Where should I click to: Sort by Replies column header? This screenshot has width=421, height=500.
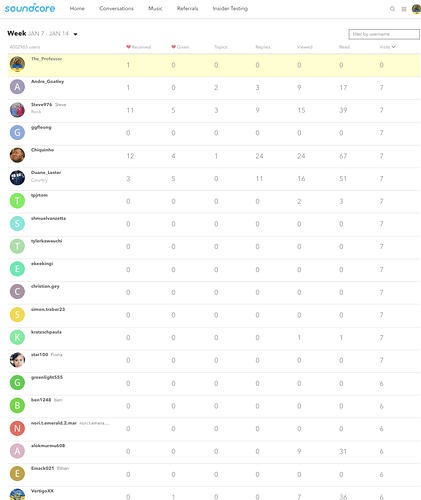[x=263, y=47]
